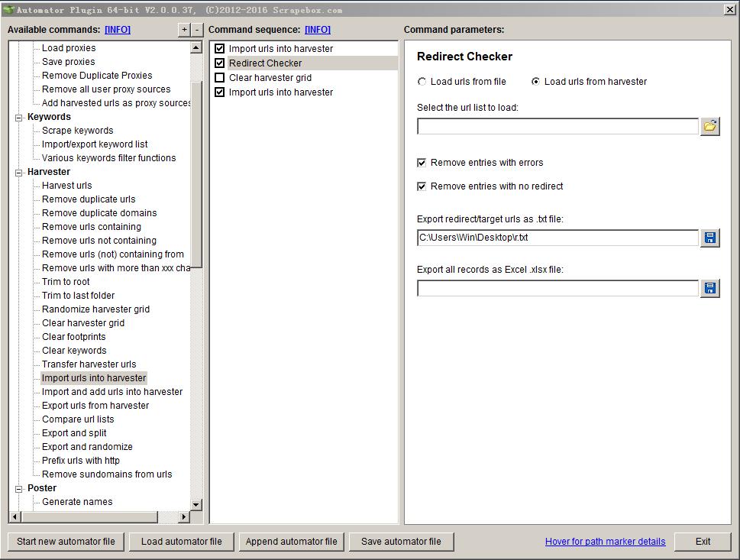Select Import and add urls into harvester command
The width and height of the screenshot is (740, 560).
click(112, 391)
